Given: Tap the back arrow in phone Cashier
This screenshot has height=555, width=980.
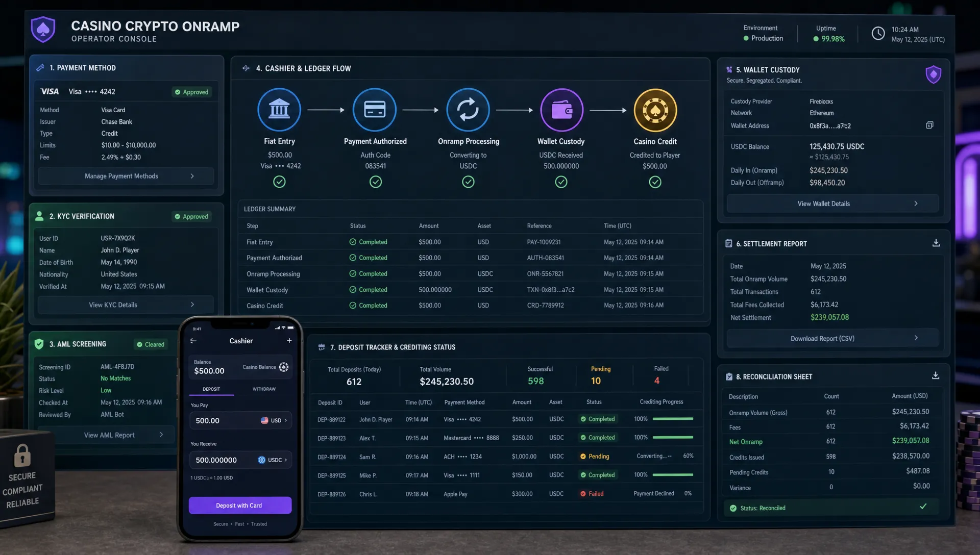Looking at the screenshot, I should click(193, 341).
